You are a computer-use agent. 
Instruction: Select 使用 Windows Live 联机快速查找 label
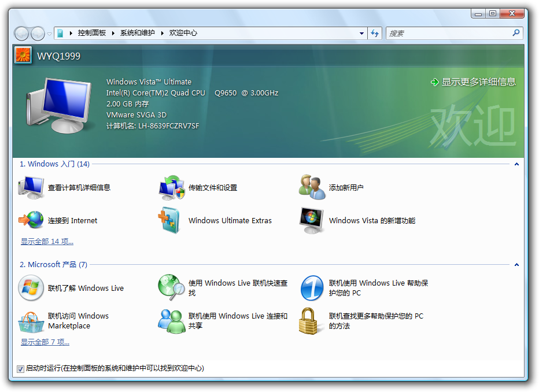238,288
